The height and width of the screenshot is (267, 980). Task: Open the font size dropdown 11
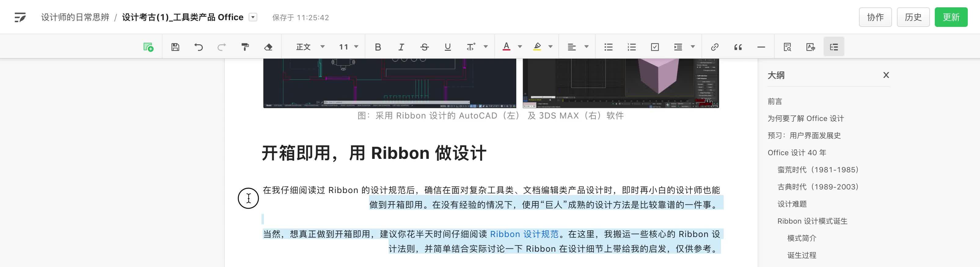click(x=349, y=47)
